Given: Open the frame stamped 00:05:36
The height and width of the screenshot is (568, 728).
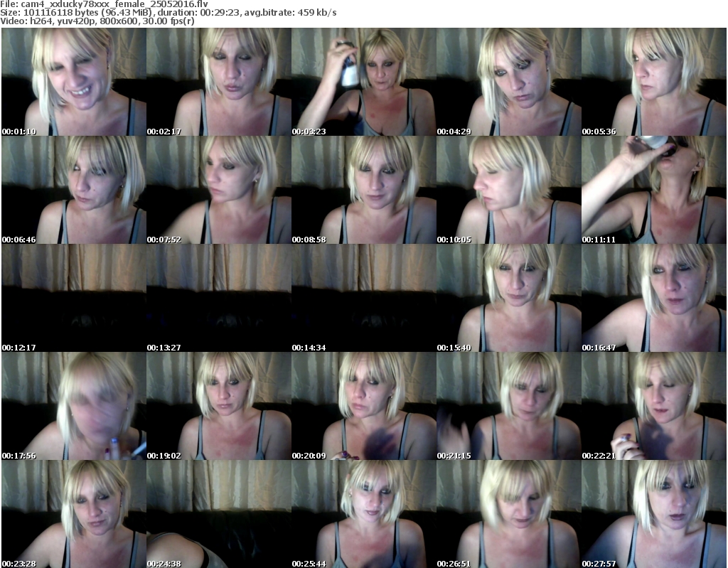Looking at the screenshot, I should tap(654, 82).
